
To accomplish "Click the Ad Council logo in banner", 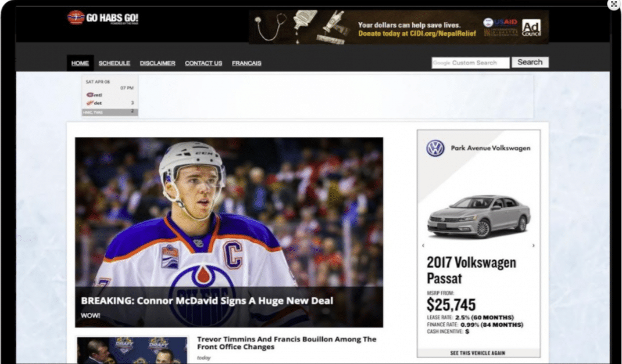I will coord(531,27).
